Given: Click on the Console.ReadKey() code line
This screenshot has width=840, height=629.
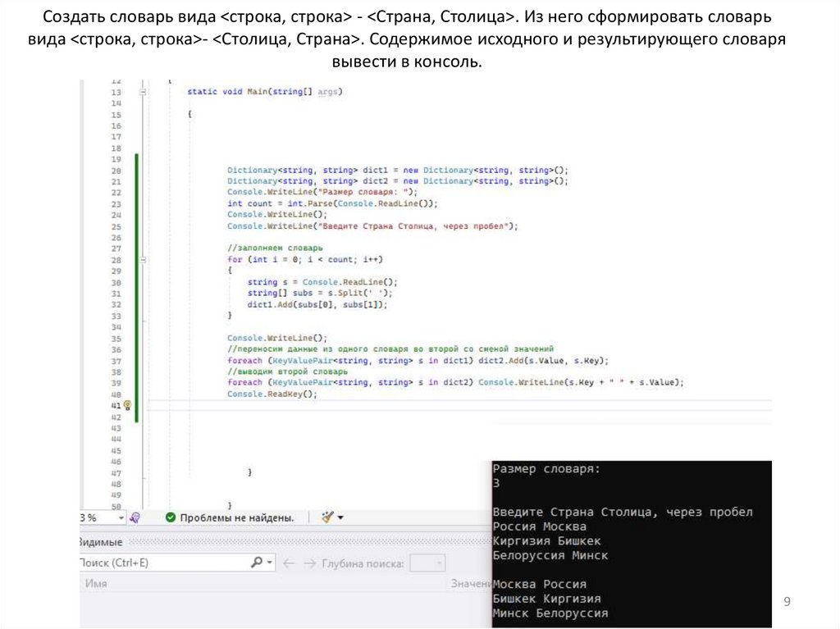Looking at the screenshot, I should coord(272,394).
